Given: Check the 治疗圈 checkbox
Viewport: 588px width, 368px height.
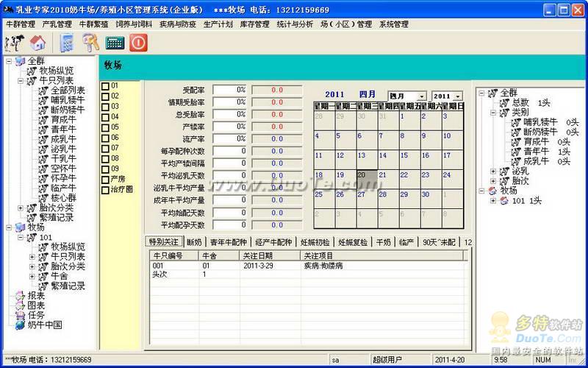Looking at the screenshot, I should (x=105, y=191).
